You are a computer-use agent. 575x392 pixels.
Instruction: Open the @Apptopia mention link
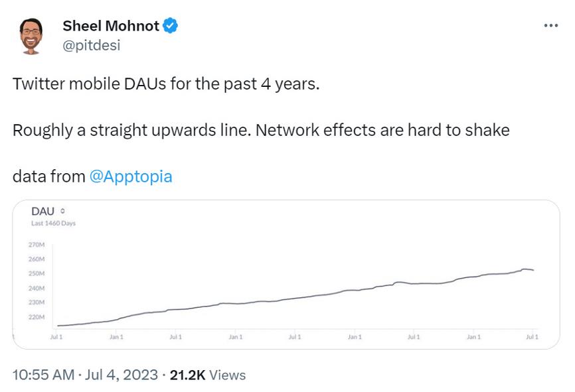click(130, 177)
